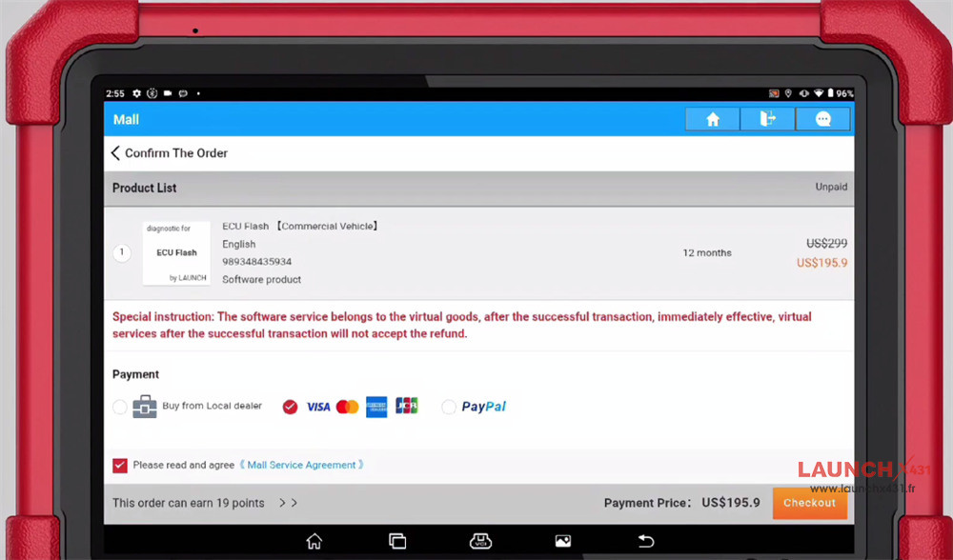Open the chat message icon top right
The width and height of the screenshot is (953, 560).
(822, 118)
